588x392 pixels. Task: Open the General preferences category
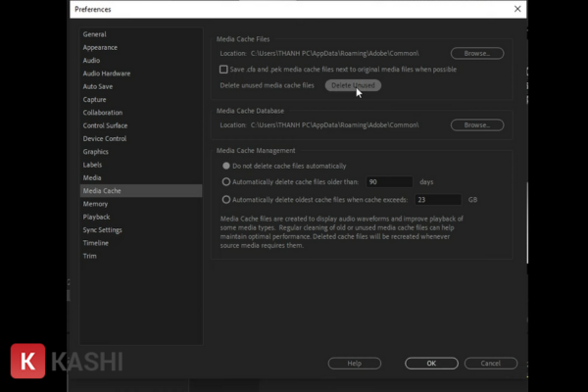click(x=95, y=34)
